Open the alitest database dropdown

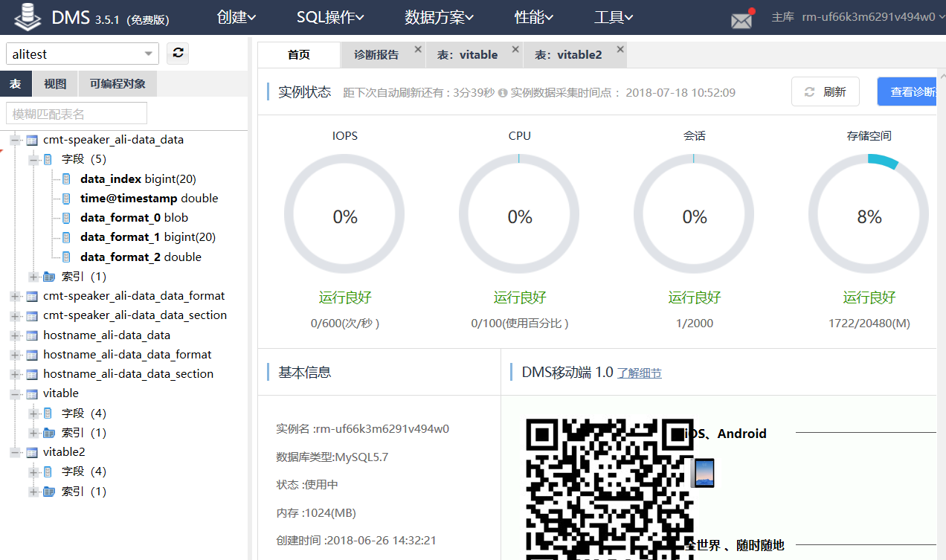click(83, 54)
